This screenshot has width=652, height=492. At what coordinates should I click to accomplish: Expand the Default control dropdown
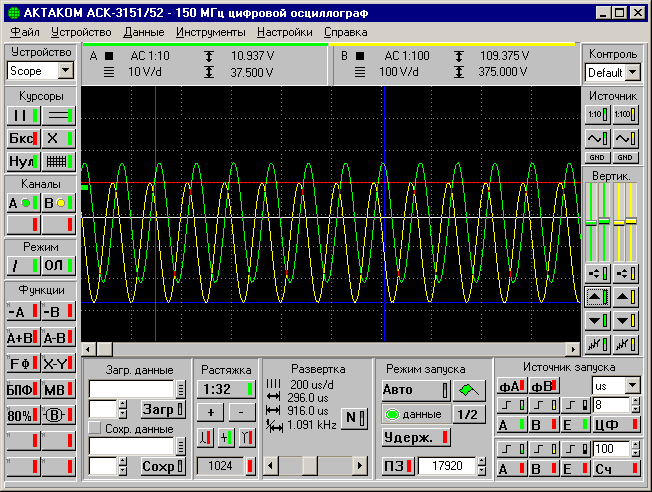(x=632, y=73)
